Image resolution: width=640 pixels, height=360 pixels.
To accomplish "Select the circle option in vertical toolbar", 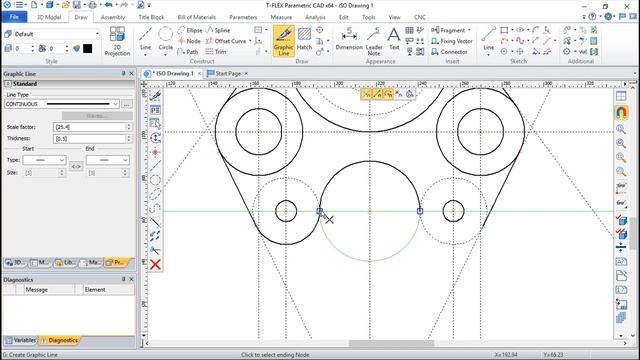I will 155,180.
